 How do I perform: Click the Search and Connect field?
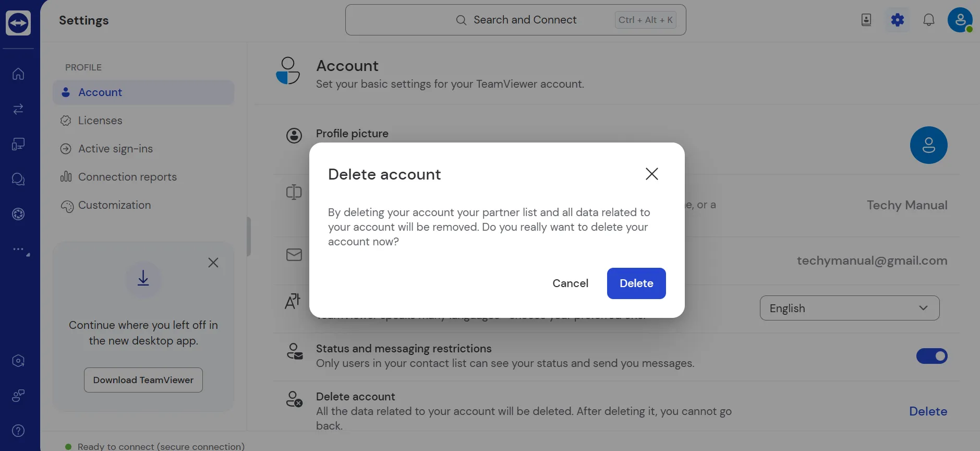(515, 20)
